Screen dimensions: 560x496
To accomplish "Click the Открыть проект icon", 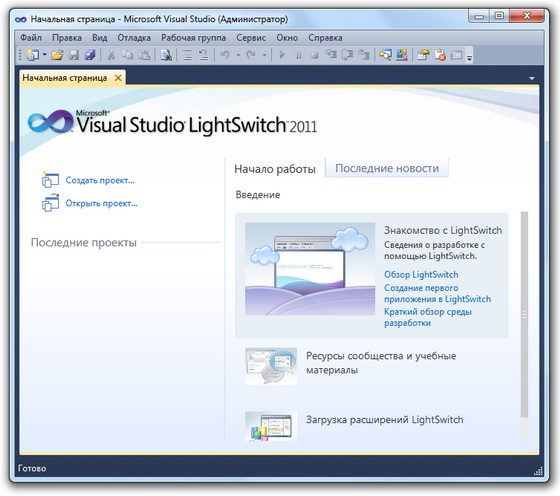I will point(50,203).
